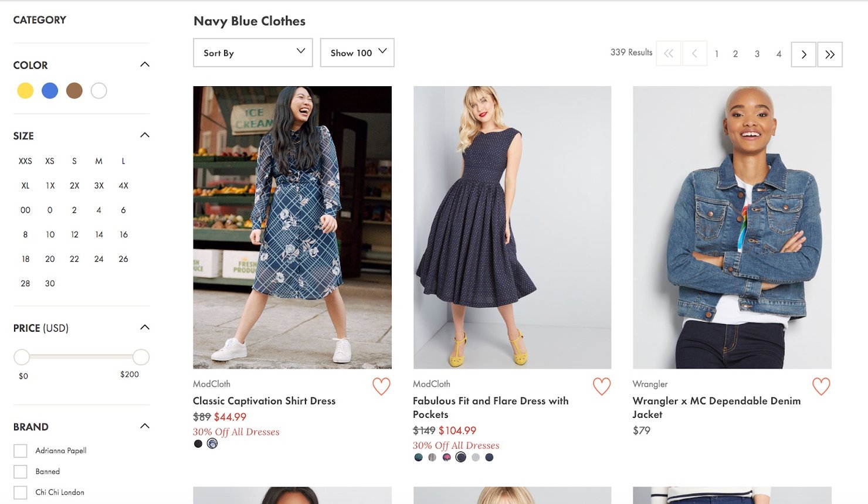Jump to the last results page
The height and width of the screenshot is (504, 868).
click(x=830, y=54)
